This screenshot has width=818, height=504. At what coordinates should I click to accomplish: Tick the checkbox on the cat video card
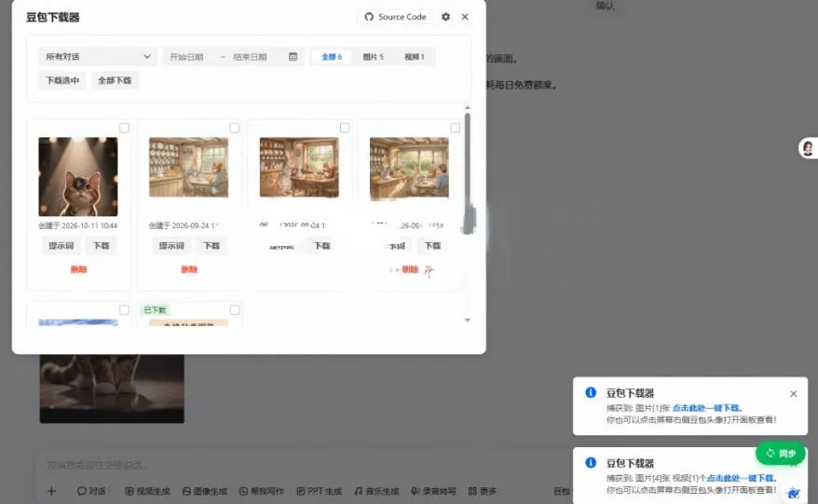tap(124, 128)
